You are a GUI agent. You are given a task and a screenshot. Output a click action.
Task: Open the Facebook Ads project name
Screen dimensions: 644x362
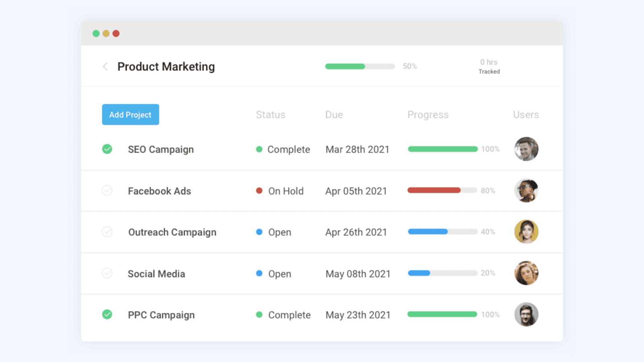tap(159, 191)
